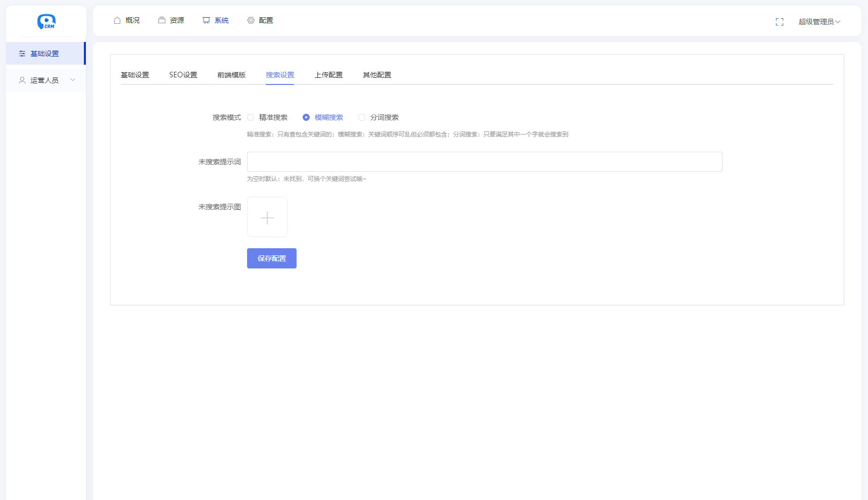Screen dimensions: 868x500
Task: Expand the 运营人员 sidebar menu
Action: pos(73,80)
